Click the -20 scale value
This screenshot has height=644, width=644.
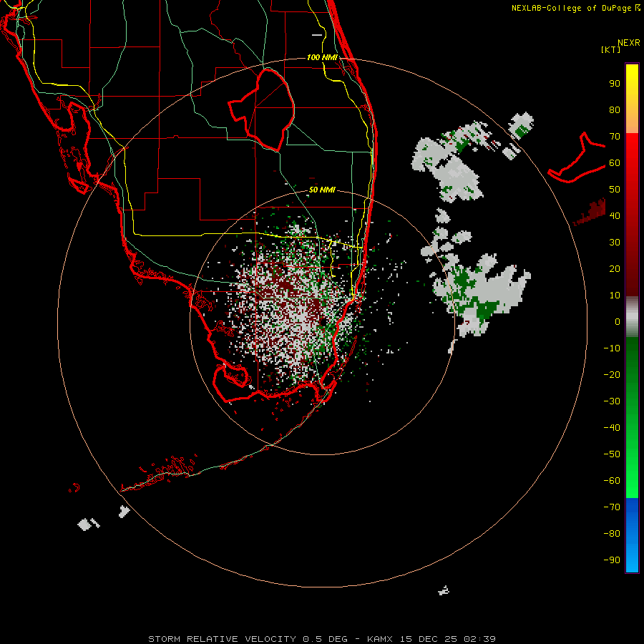point(612,374)
